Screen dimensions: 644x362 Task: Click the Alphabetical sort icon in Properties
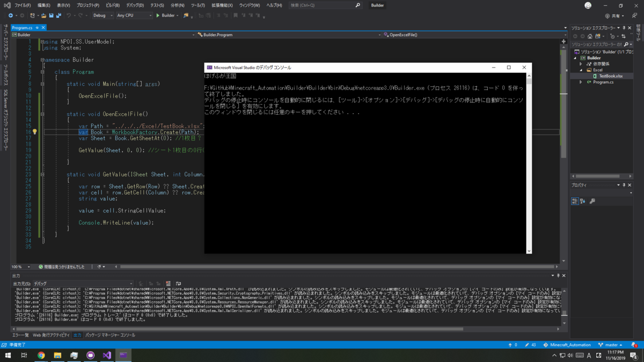tap(582, 201)
